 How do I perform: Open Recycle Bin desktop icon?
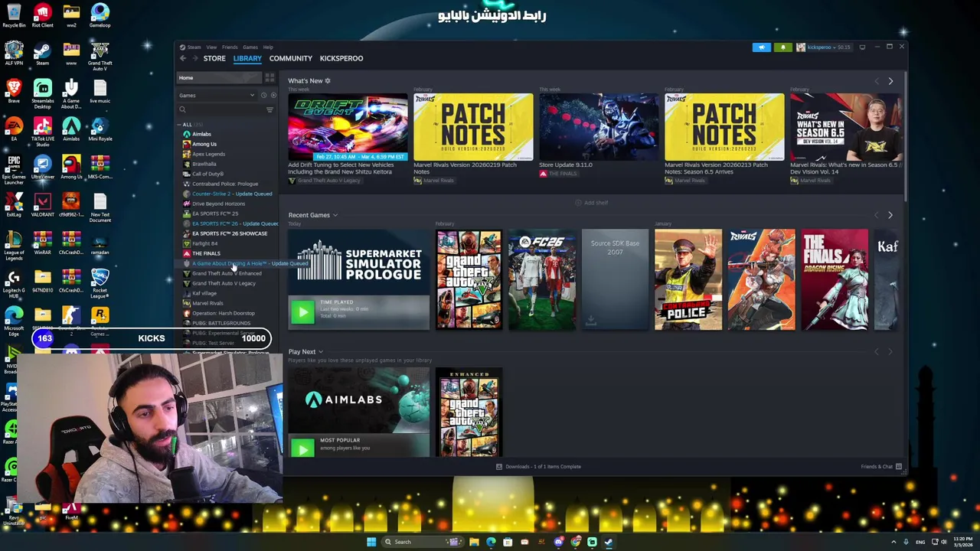click(14, 15)
